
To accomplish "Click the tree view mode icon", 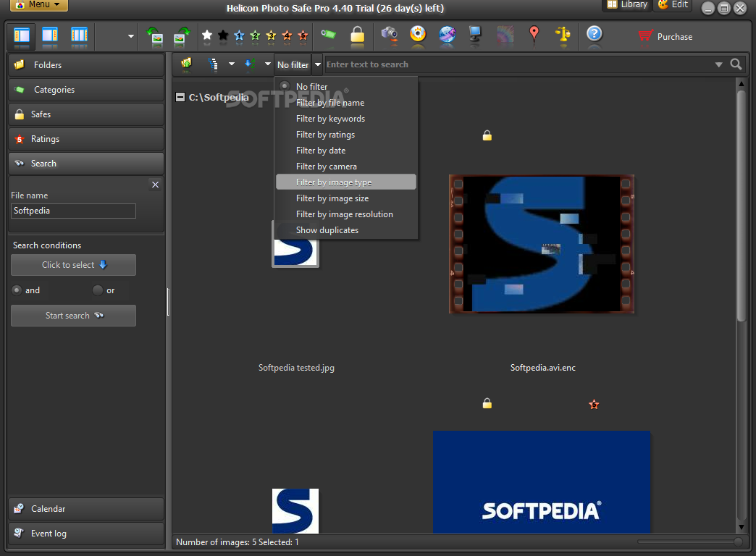I will pyautogui.click(x=213, y=64).
